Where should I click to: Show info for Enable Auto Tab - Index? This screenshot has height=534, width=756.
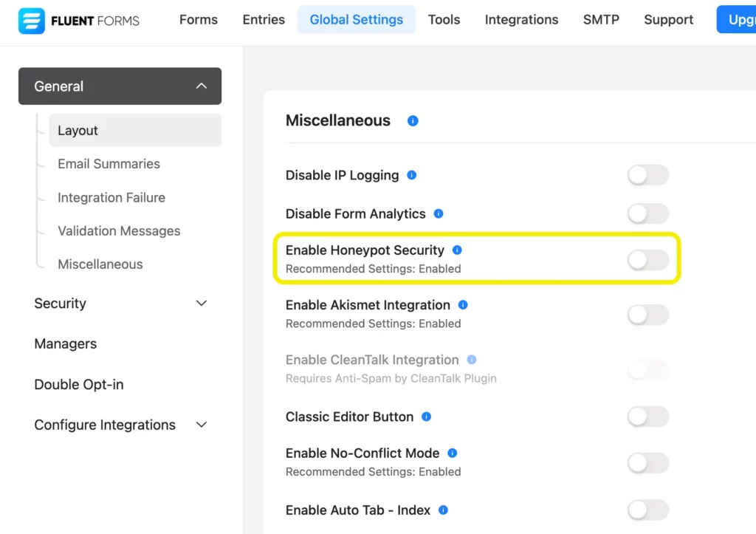point(443,510)
